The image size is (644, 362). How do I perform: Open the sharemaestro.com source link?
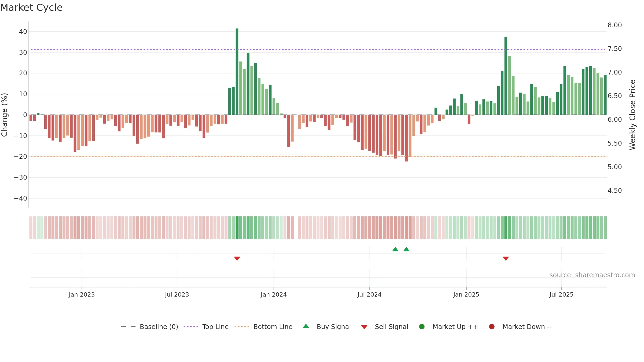pos(592,275)
